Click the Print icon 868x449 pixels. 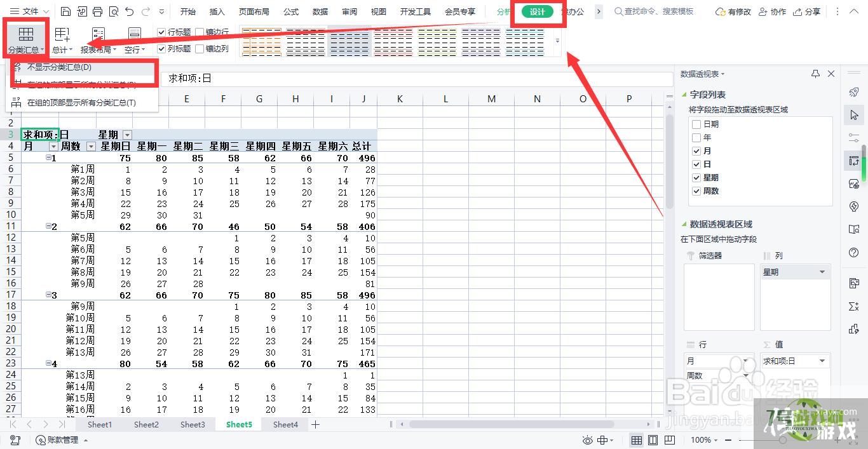[x=97, y=11]
